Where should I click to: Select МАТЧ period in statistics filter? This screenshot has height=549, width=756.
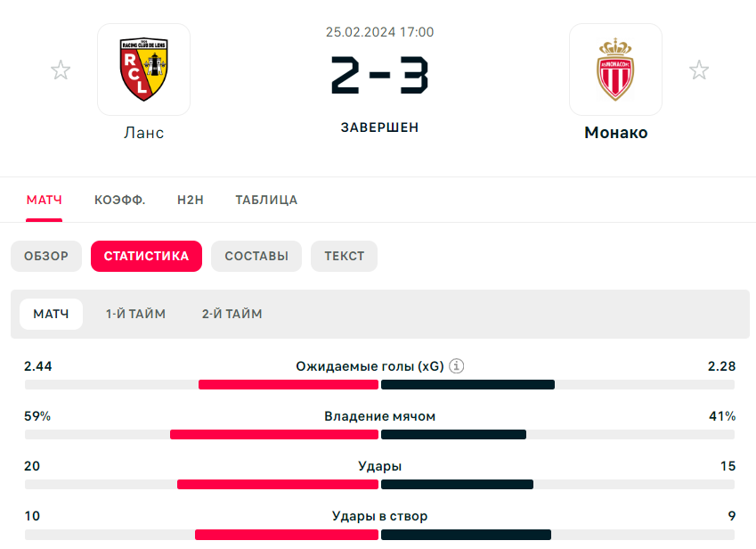[x=51, y=314]
